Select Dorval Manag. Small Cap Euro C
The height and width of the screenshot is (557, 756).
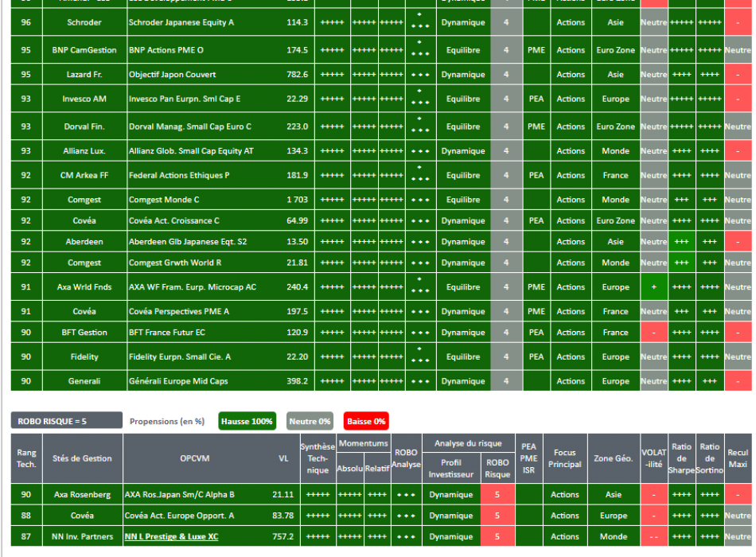point(190,127)
